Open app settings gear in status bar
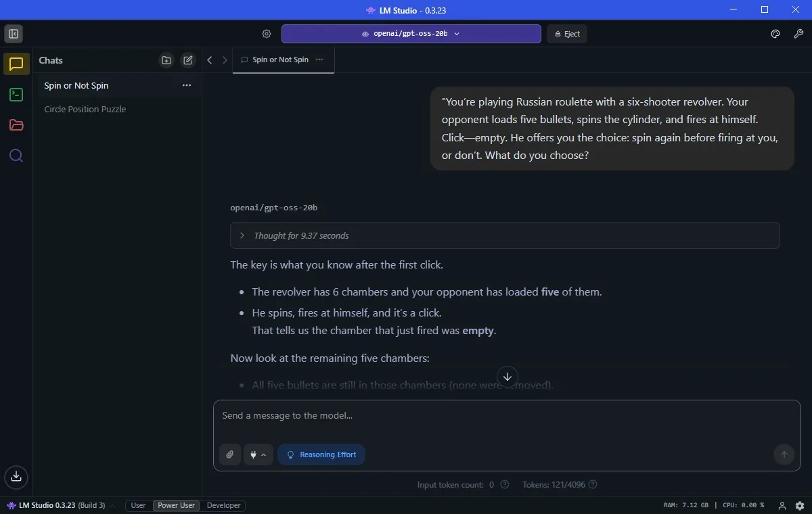 click(x=800, y=506)
